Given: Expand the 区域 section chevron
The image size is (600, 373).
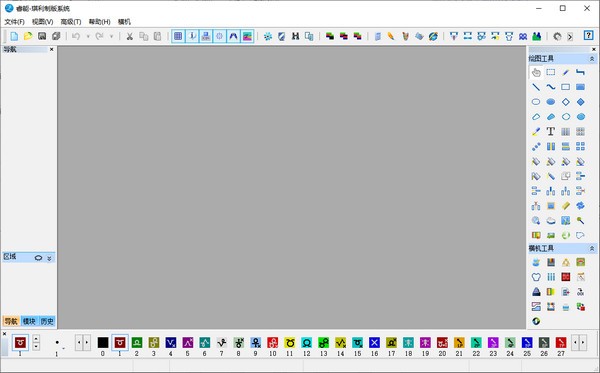Looking at the screenshot, I should point(49,258).
